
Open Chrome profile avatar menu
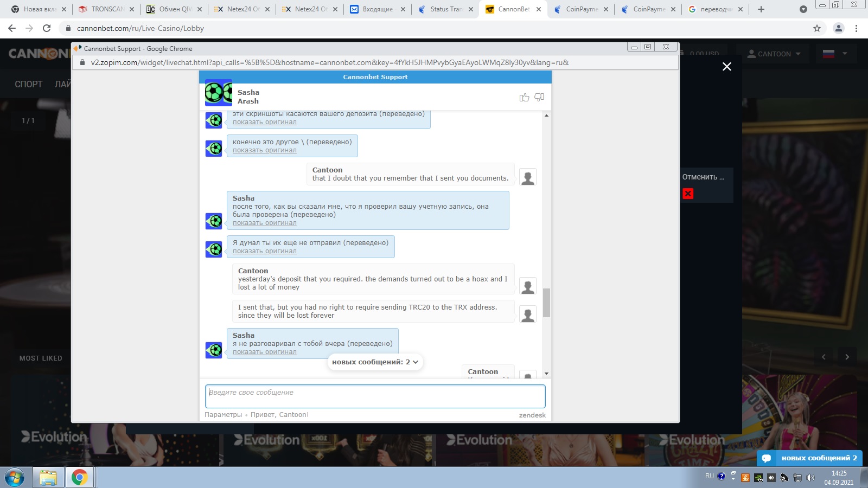(x=839, y=28)
